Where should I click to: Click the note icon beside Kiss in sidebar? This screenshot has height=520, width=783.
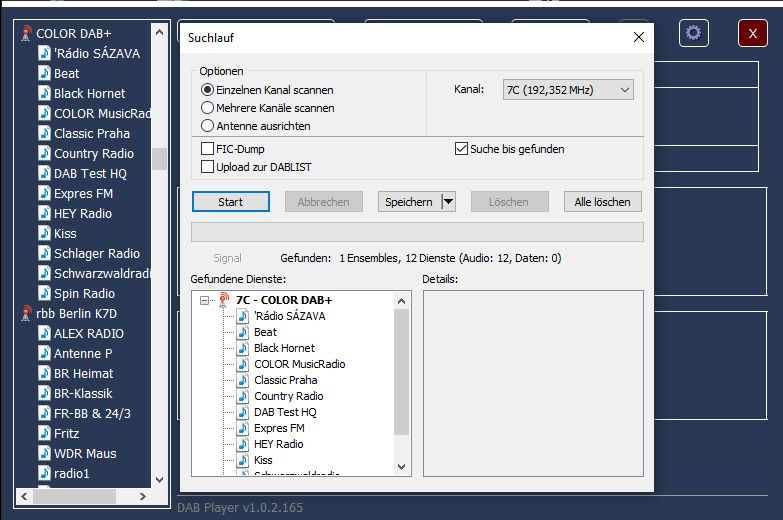point(44,233)
